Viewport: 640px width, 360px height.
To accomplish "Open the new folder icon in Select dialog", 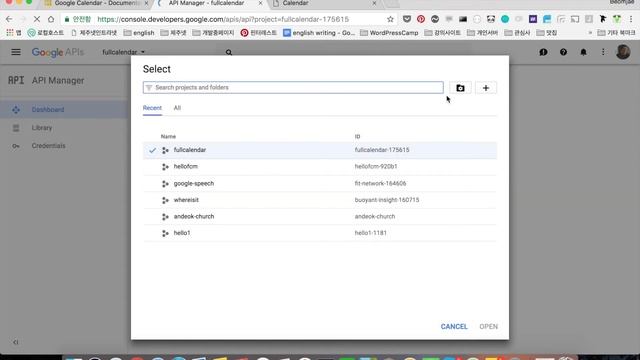I will click(460, 88).
